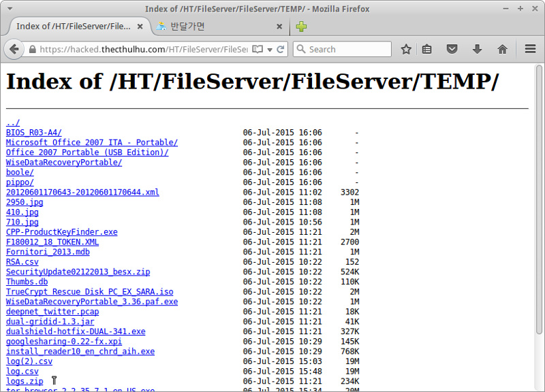Select the 3302 size of the xml file
Screen dimensions: 545x392
point(349,192)
